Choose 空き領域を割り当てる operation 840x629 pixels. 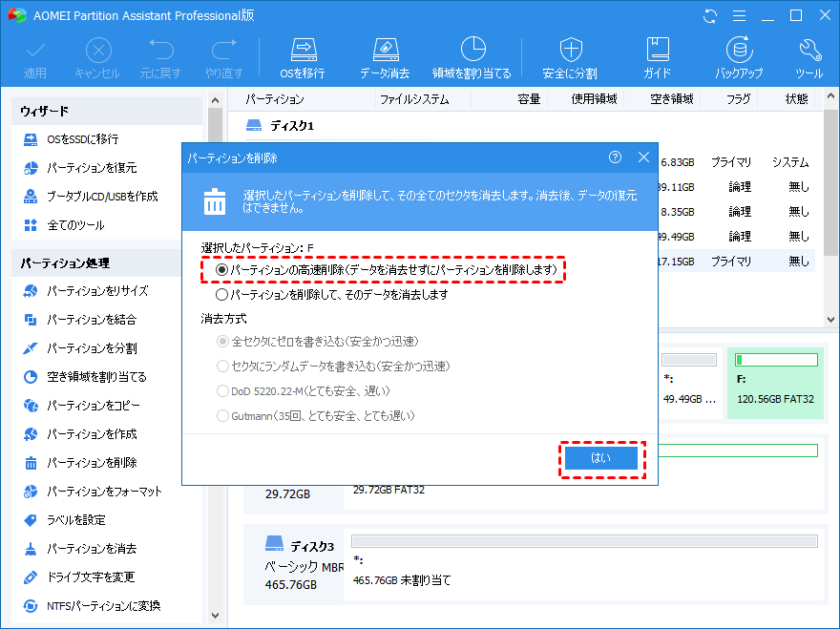click(85, 377)
